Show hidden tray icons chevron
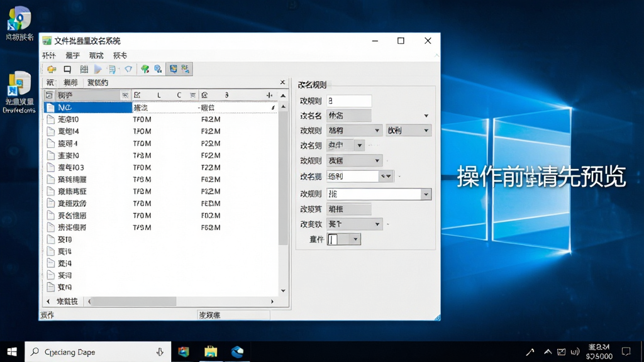 pyautogui.click(x=548, y=352)
